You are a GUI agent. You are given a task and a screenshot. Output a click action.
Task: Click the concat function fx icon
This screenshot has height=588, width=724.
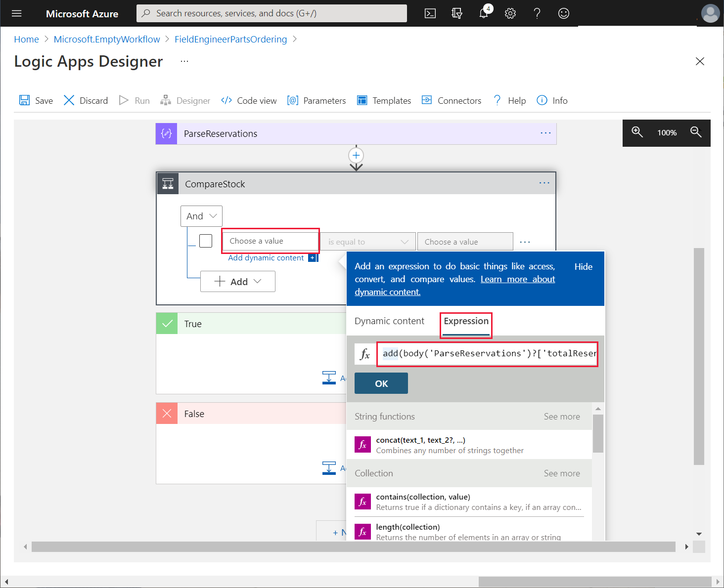tap(362, 445)
